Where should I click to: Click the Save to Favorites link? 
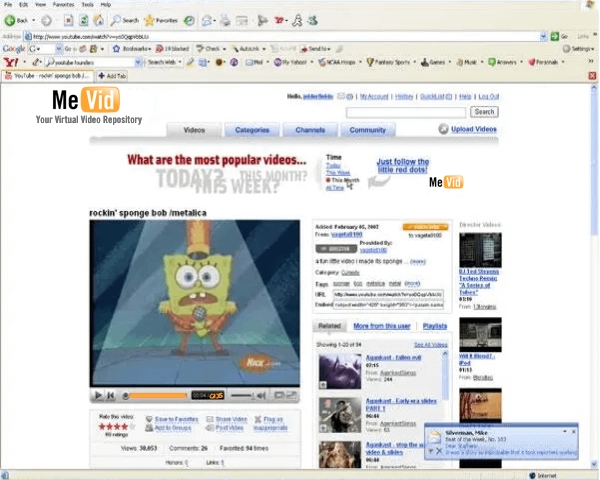tap(176, 419)
